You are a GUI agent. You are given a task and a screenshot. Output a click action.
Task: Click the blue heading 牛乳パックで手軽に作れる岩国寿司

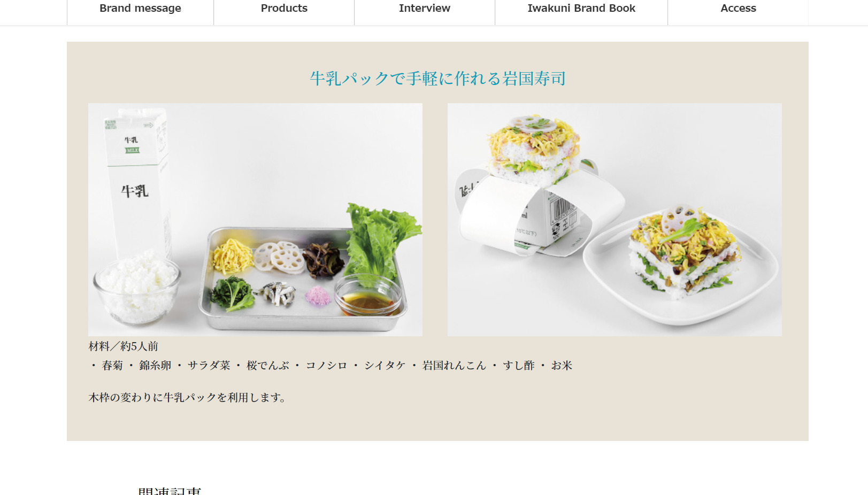click(437, 79)
